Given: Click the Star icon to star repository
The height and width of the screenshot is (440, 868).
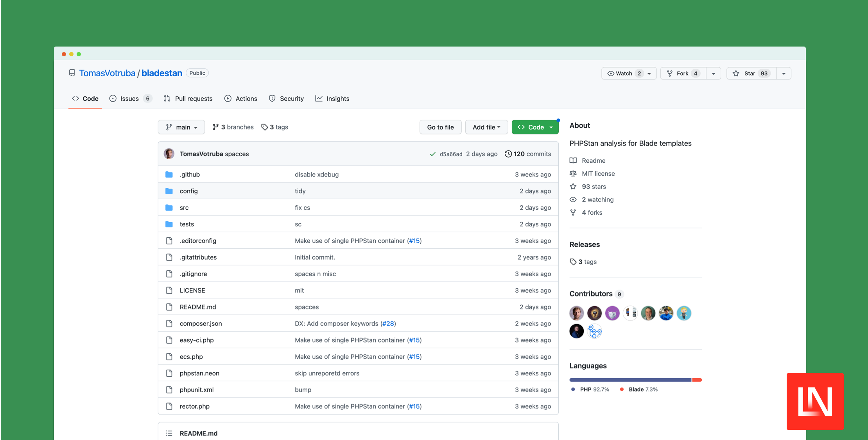Looking at the screenshot, I should 736,73.
